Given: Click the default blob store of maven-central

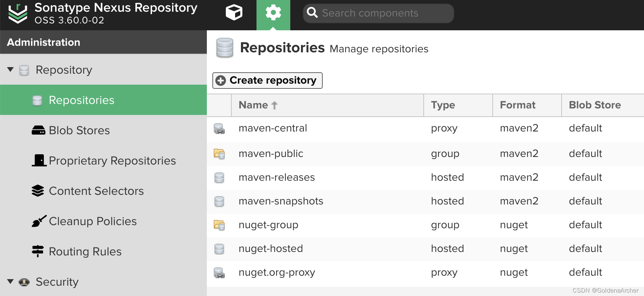Looking at the screenshot, I should click(585, 128).
